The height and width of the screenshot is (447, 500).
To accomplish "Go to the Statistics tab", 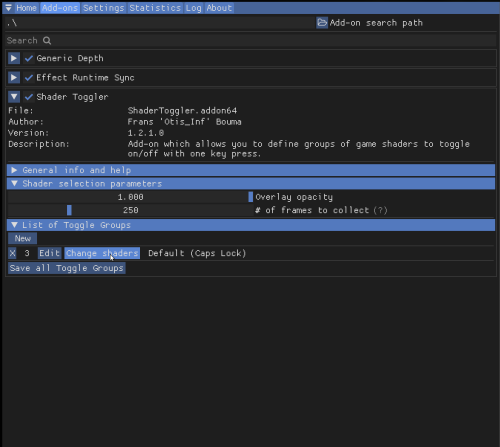I will click(x=155, y=8).
